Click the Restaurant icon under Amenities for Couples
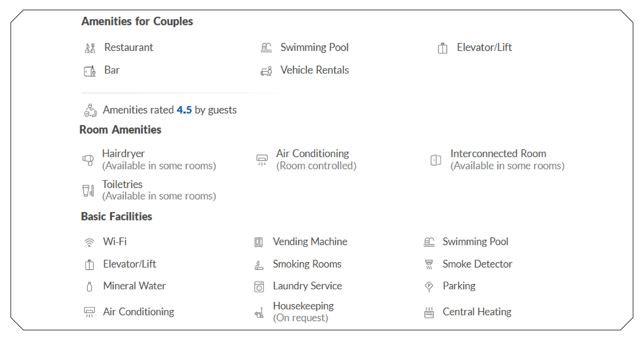The image size is (644, 340). point(90,48)
